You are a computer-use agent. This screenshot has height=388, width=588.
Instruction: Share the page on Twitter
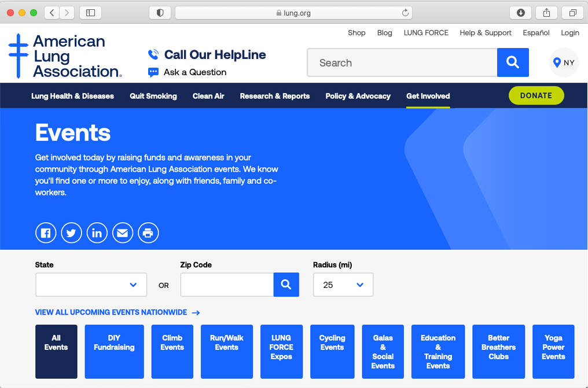(x=71, y=233)
